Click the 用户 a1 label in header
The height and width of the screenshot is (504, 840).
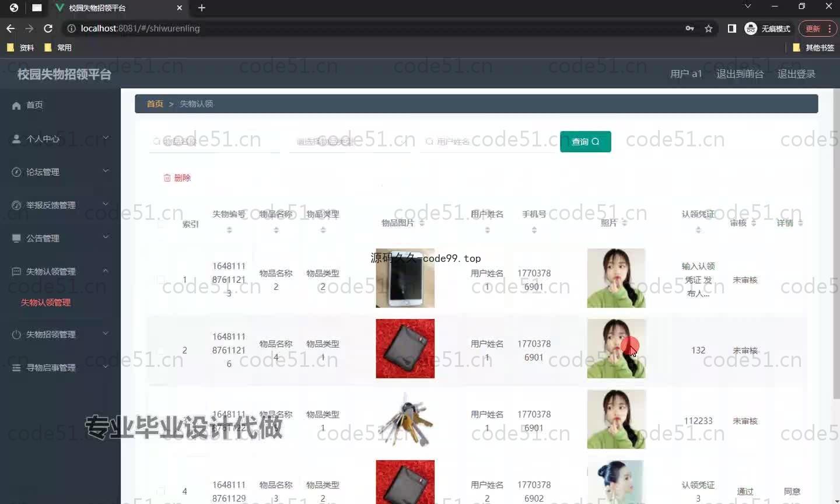pyautogui.click(x=686, y=74)
